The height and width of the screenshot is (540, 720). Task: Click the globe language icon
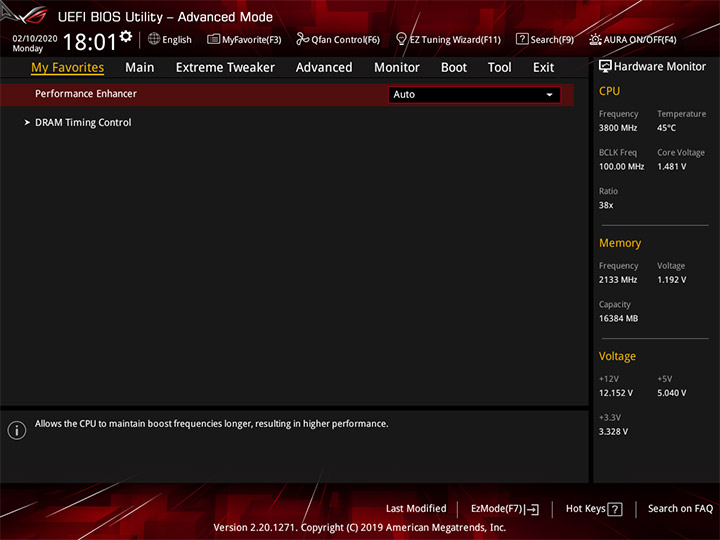coord(154,39)
